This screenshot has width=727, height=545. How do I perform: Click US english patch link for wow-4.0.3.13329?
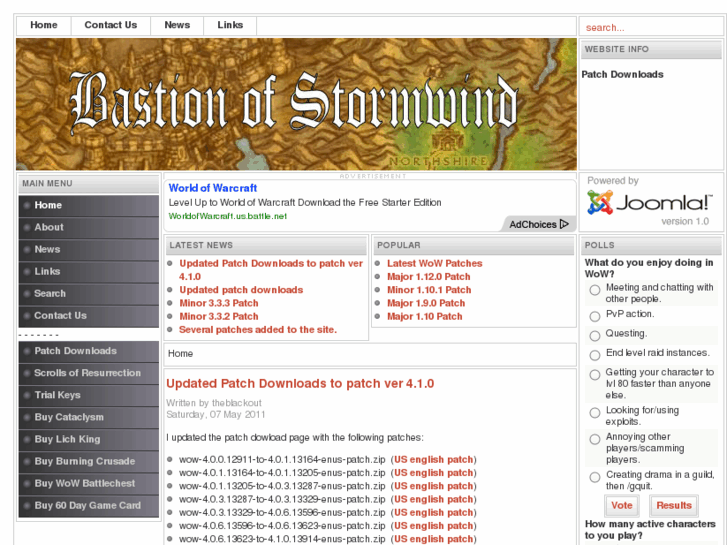434,513
